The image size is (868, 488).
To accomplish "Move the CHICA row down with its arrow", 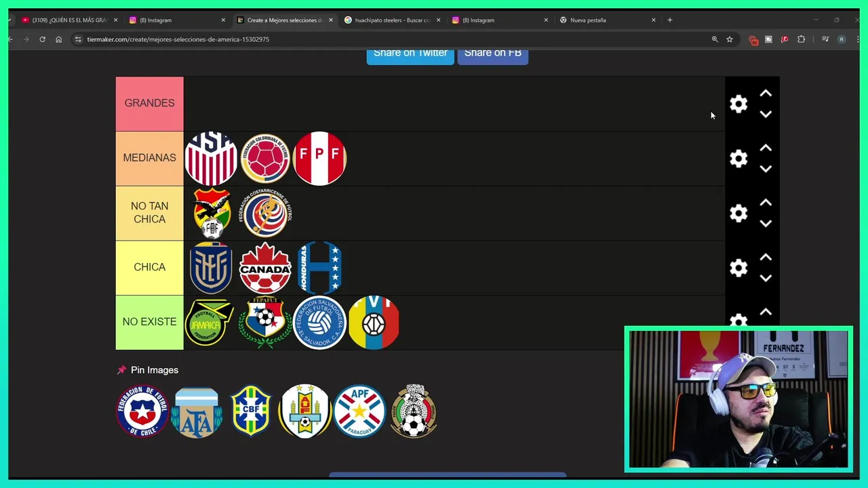I will pos(766,279).
